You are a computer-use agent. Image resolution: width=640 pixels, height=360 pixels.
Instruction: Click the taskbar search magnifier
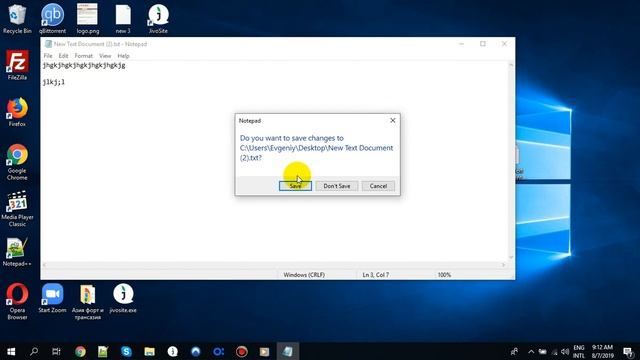34,351
